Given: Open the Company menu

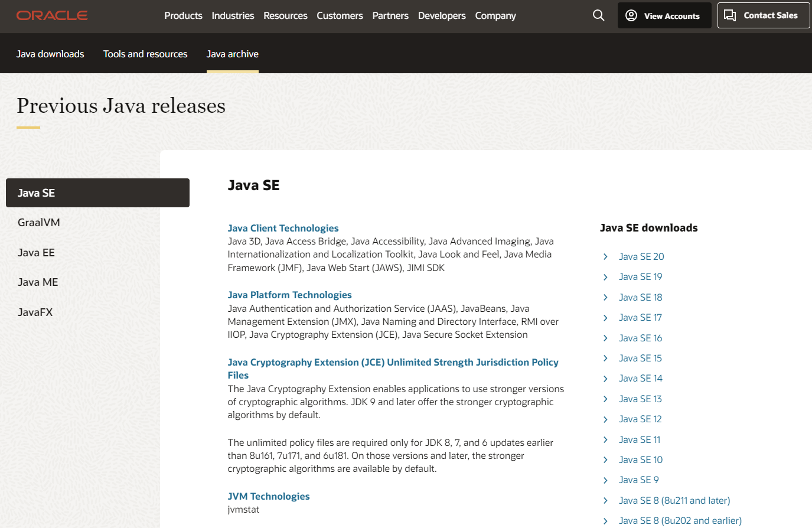Looking at the screenshot, I should click(495, 15).
